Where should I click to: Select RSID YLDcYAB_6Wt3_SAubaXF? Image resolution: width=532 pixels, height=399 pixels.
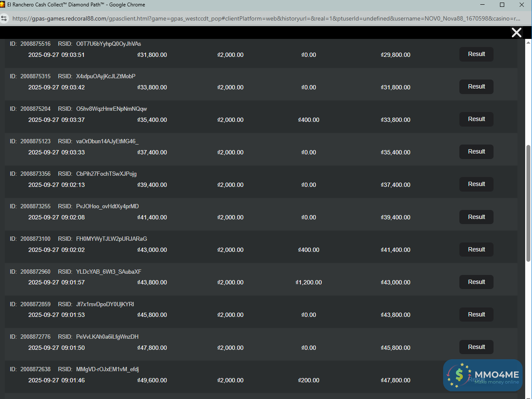pyautogui.click(x=109, y=272)
